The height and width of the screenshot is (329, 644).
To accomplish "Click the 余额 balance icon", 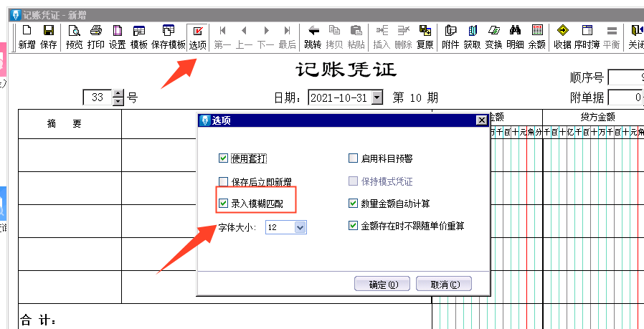I will coord(536,37).
